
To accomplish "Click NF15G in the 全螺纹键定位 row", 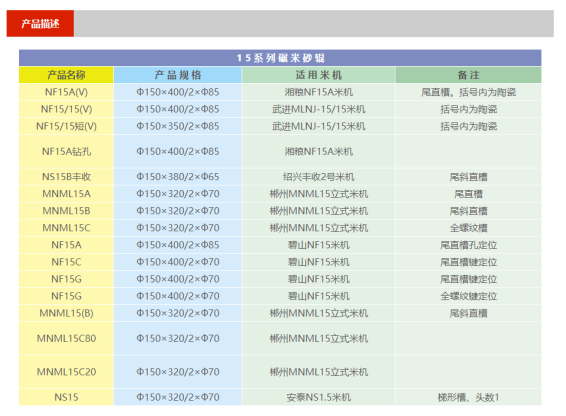I will (66, 296).
